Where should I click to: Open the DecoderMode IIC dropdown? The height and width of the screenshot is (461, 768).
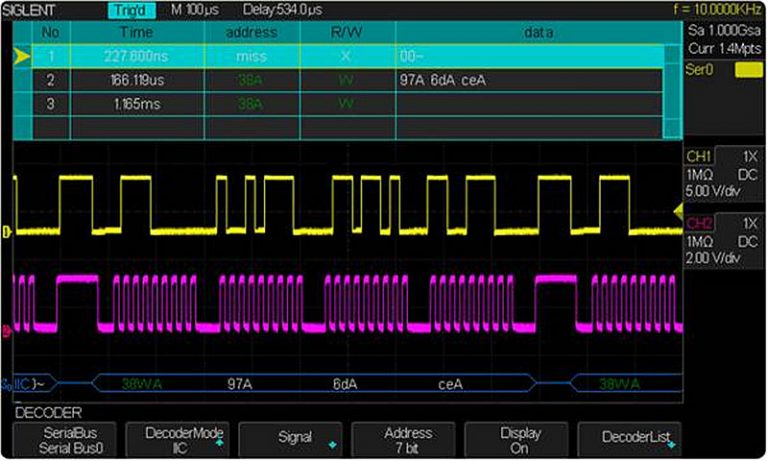coord(180,441)
